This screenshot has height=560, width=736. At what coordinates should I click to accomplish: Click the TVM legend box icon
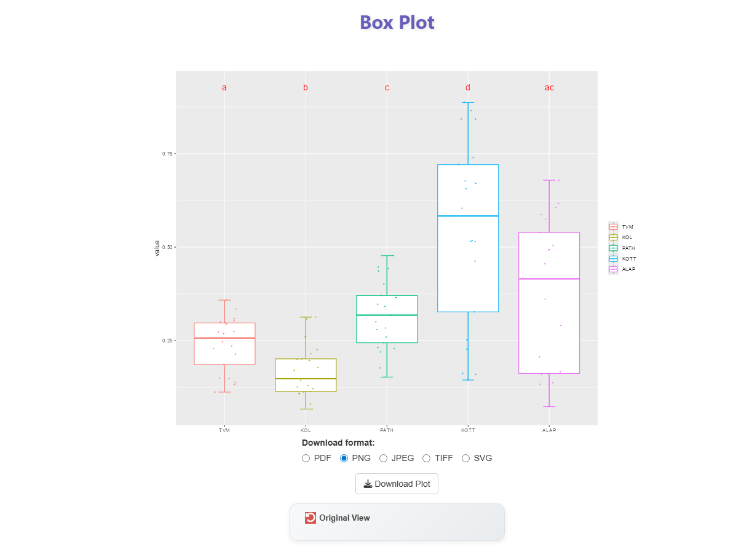tap(613, 227)
